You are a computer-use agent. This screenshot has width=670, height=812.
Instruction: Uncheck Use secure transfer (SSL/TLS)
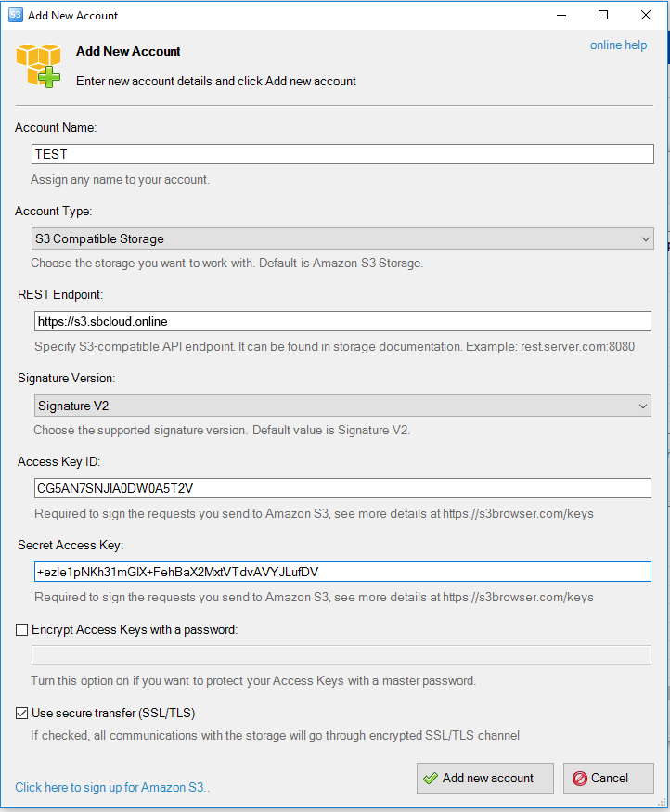[21, 713]
